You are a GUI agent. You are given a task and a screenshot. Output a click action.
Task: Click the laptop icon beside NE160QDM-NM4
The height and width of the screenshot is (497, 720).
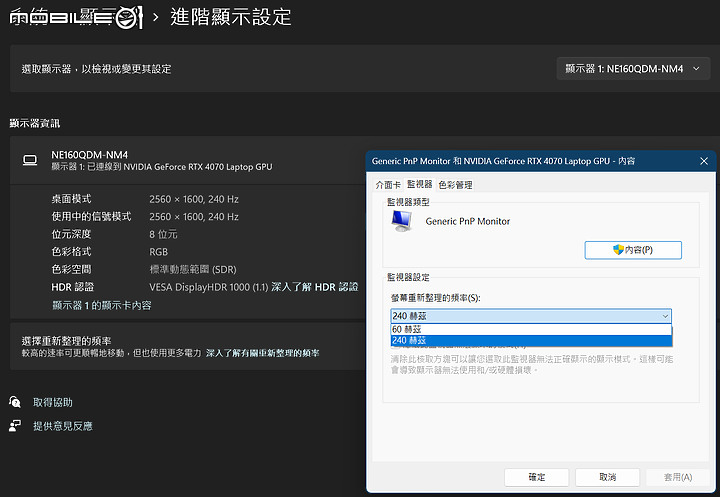(30, 160)
